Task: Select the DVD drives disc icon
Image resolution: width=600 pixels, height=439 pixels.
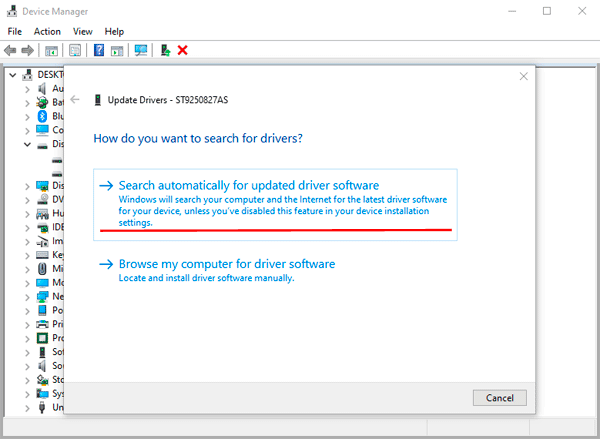Action: click(42, 200)
